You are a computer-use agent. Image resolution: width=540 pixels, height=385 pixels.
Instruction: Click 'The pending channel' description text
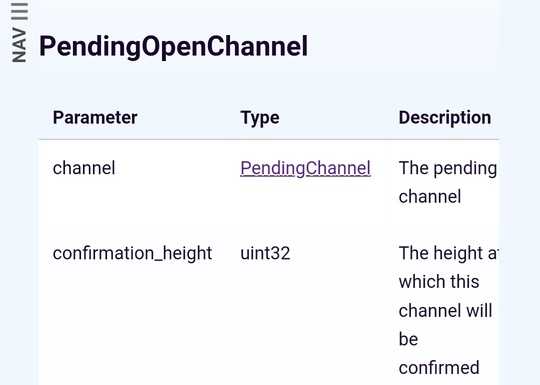tap(447, 183)
